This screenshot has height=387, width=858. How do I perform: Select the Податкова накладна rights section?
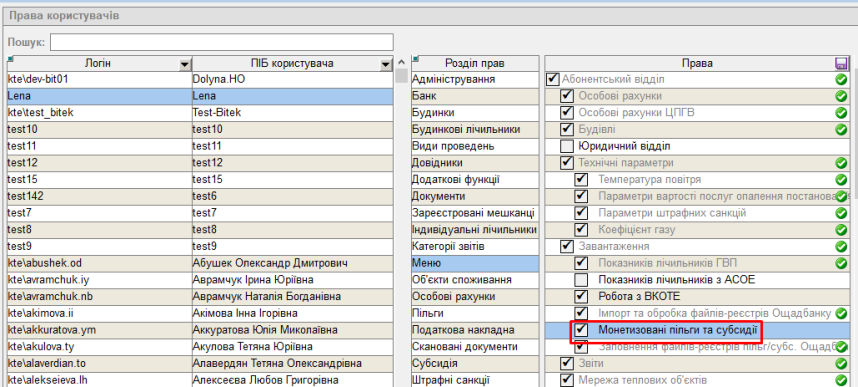(x=475, y=330)
